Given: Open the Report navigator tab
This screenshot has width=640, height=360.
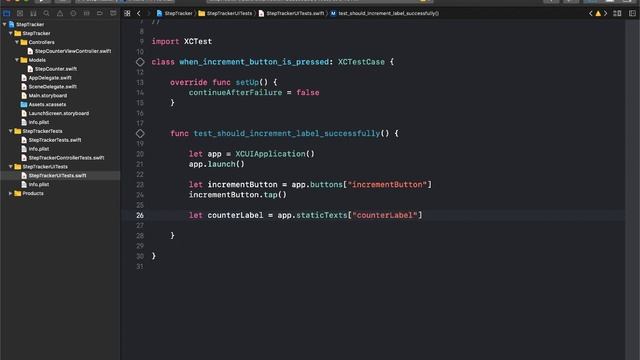Looking at the screenshot, I should tap(113, 13).
